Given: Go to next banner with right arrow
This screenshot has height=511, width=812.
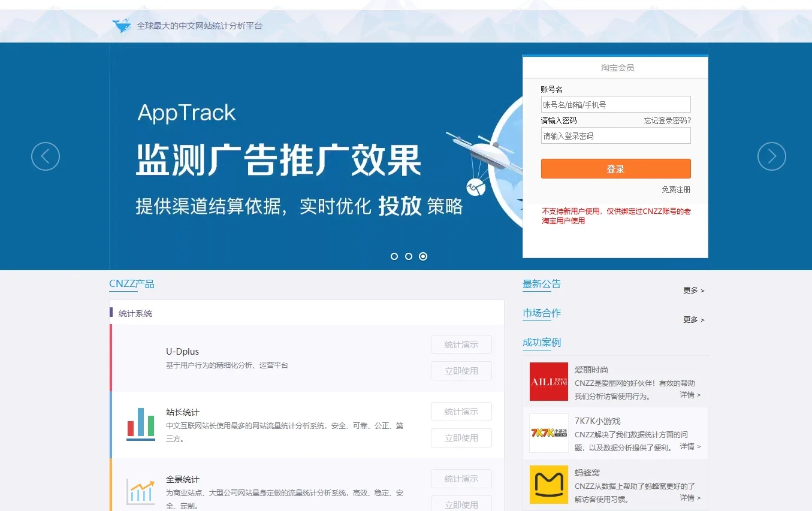Looking at the screenshot, I should 771,156.
